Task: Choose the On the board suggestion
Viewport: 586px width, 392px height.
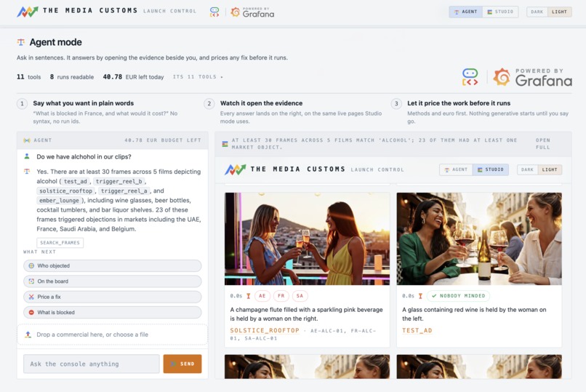Action: pyautogui.click(x=113, y=281)
